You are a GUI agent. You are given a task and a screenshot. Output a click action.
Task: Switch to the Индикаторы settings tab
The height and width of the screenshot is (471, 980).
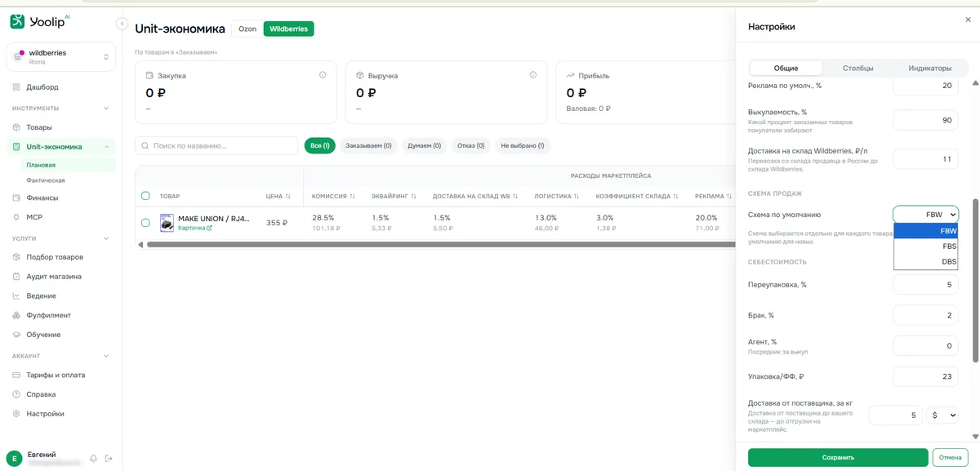pos(929,68)
